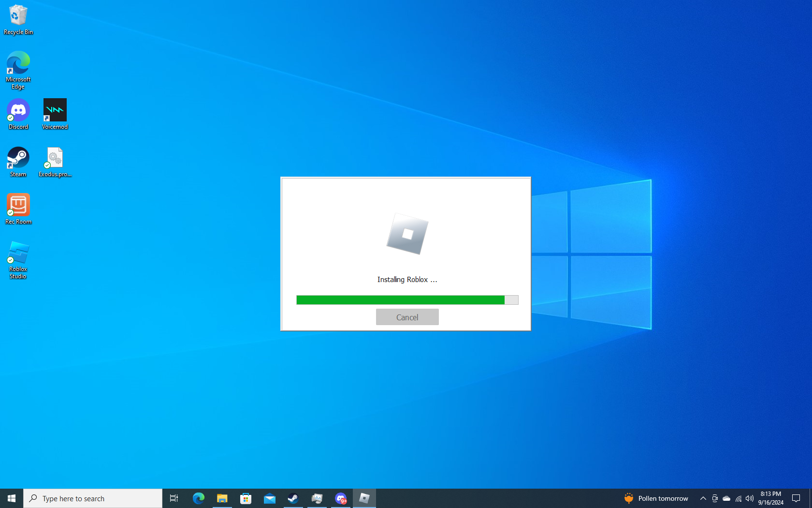812x508 pixels.
Task: Expand hidden system tray icons chevron
Action: [x=703, y=498]
